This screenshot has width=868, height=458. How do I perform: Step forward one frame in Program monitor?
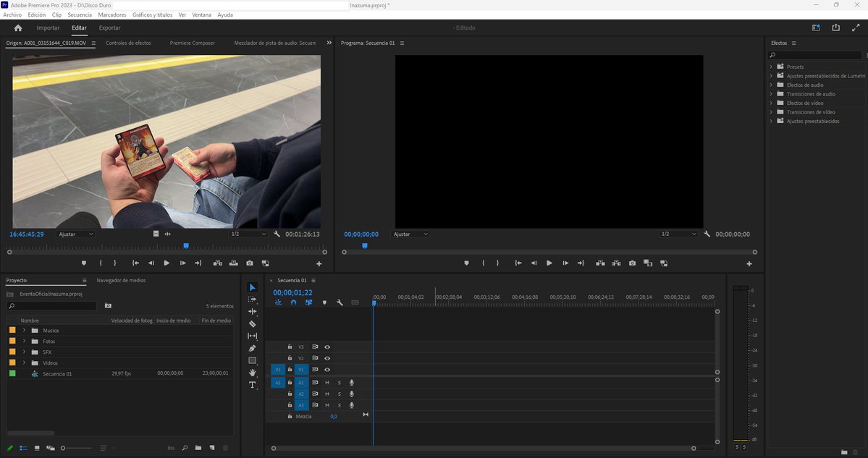click(565, 263)
